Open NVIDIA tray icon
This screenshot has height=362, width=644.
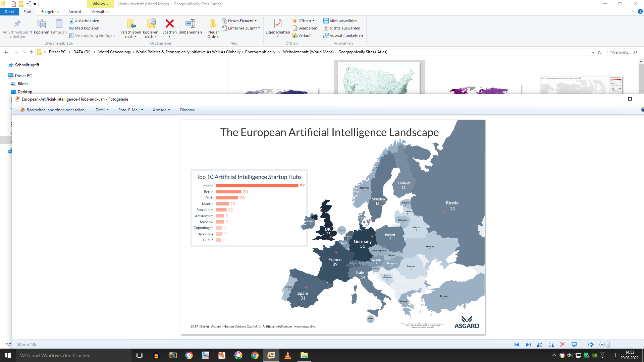[x=594, y=355]
